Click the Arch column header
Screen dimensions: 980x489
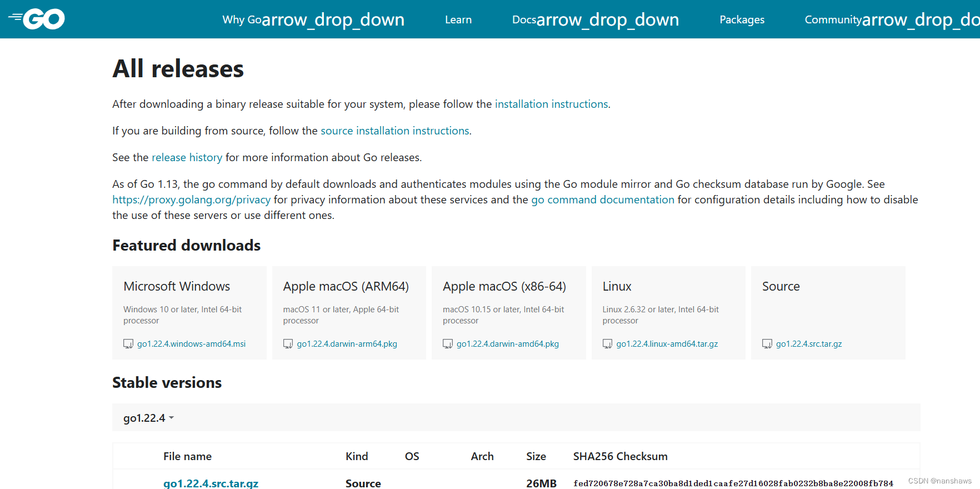[x=482, y=456]
